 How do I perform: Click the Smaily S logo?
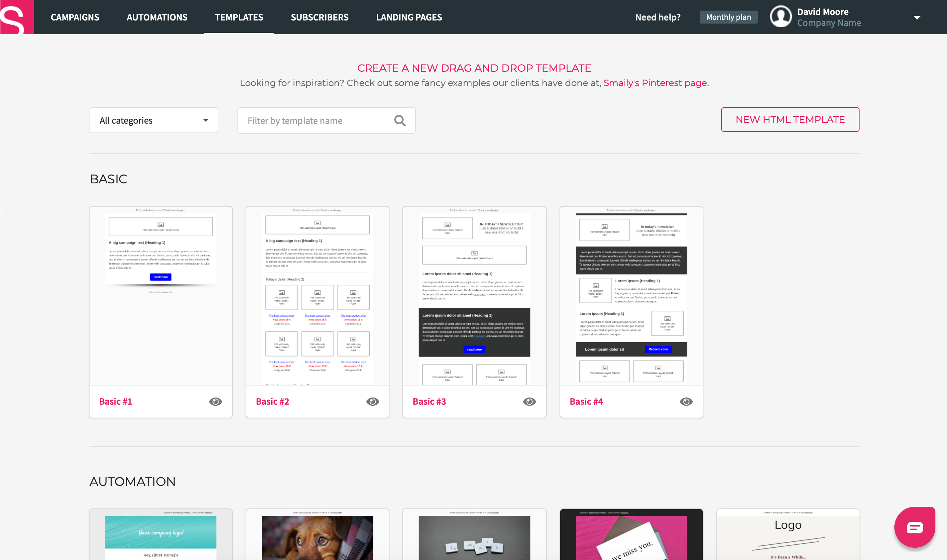[x=17, y=17]
